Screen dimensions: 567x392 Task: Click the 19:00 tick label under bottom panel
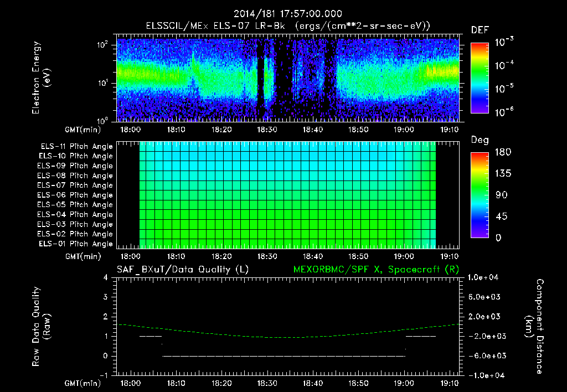tap(404, 383)
